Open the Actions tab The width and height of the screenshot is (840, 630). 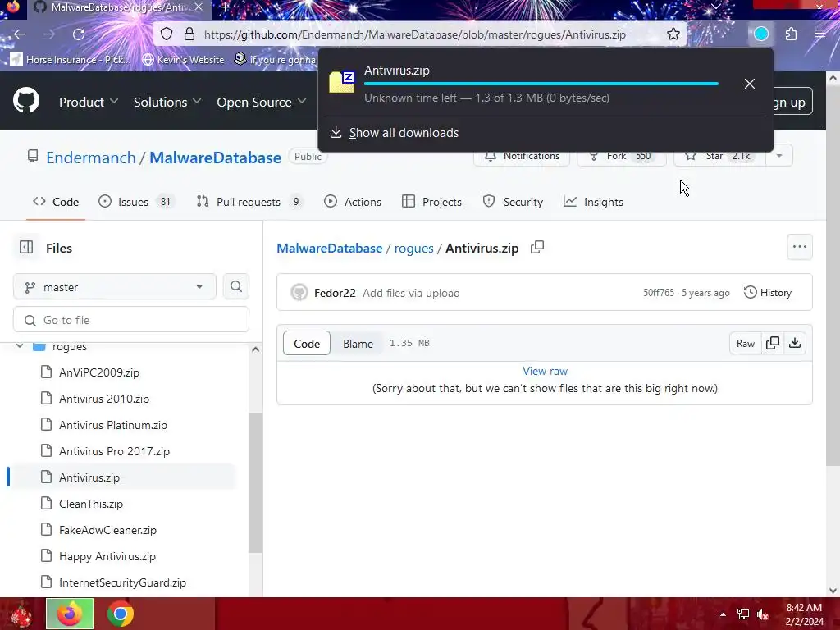click(353, 202)
